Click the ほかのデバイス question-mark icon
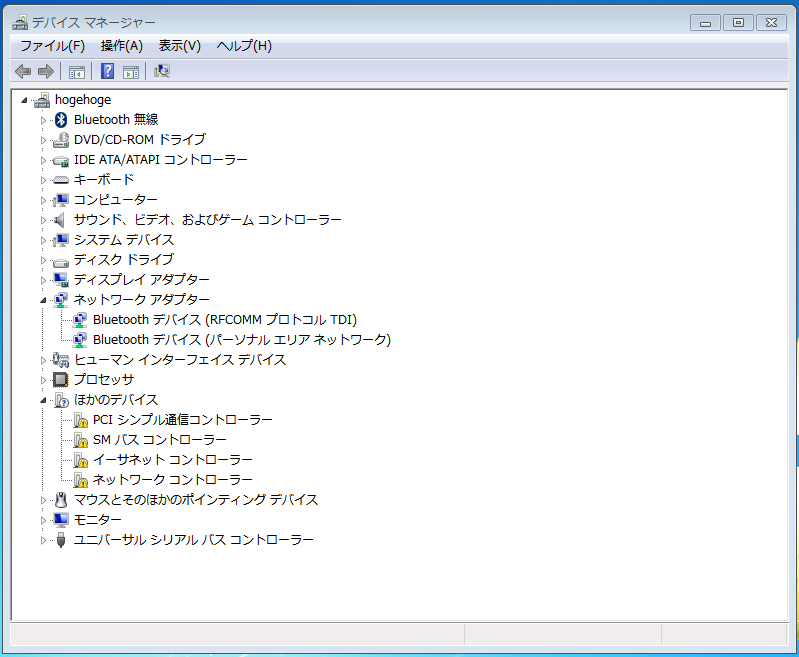Viewport: 799px width, 657px height. [x=61, y=400]
